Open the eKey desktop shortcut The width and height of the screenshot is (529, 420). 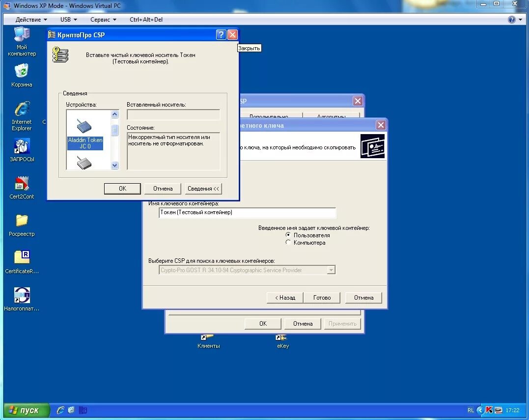click(x=283, y=341)
